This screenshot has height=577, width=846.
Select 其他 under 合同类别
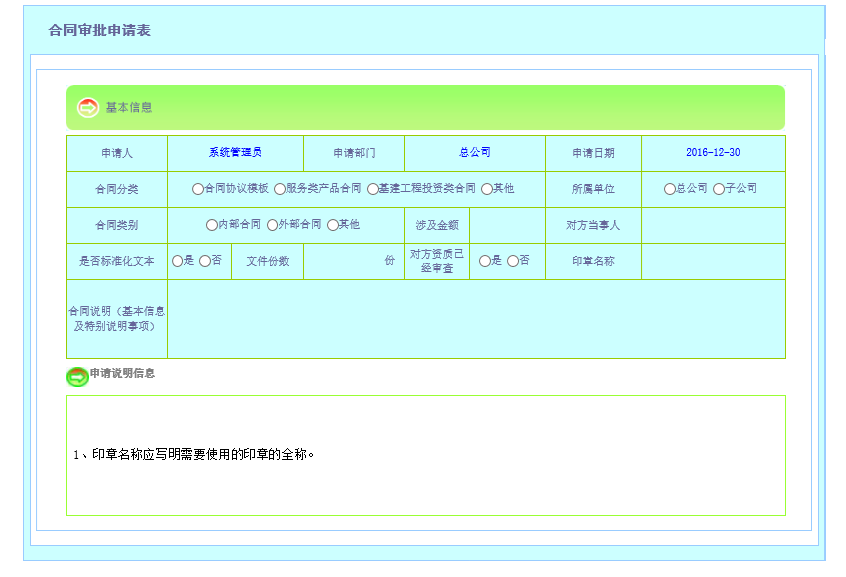point(333,225)
